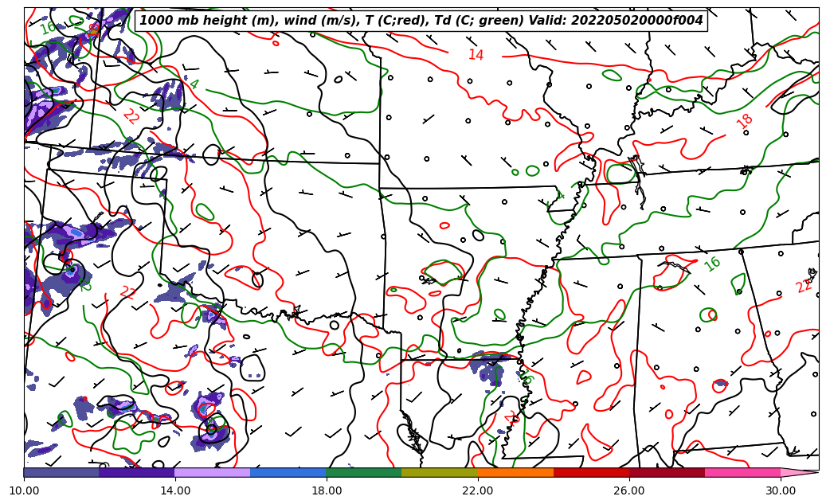The image size is (826, 504).
Task: Choose the pink 28–30 colorbar segment
Action: tap(742, 472)
